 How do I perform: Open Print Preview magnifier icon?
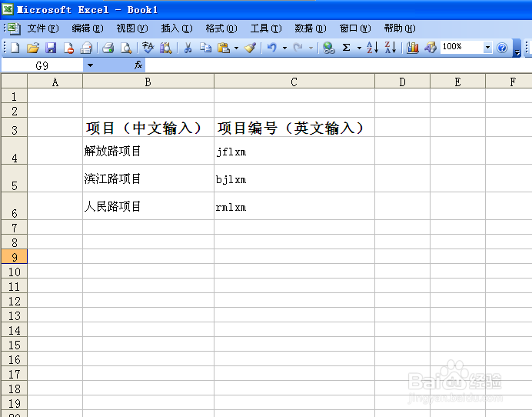click(126, 48)
